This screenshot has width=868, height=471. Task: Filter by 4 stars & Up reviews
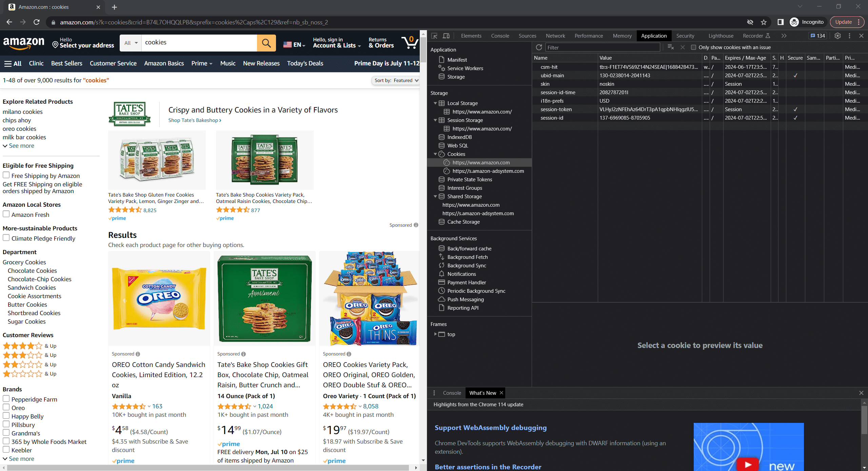point(29,346)
